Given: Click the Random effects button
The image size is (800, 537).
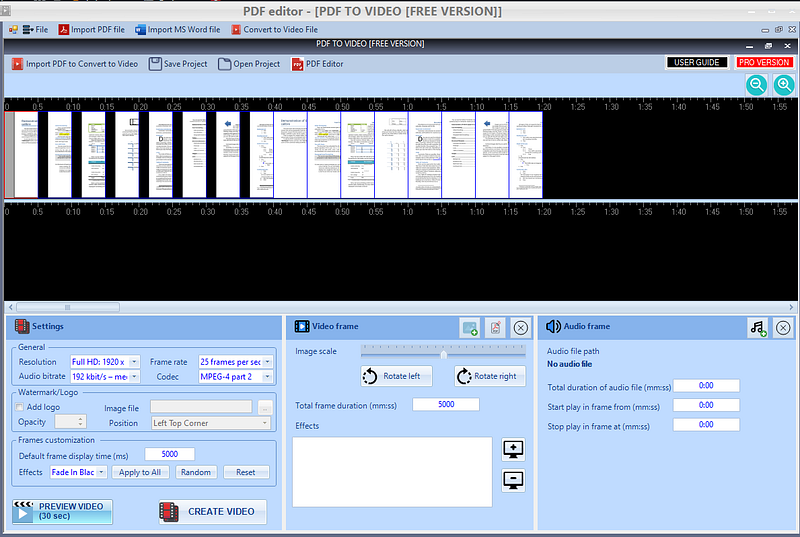Looking at the screenshot, I should click(x=196, y=472).
